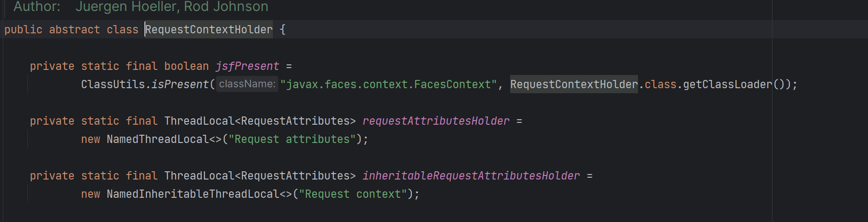This screenshot has width=868, height=222.
Task: Click RequestContextHolder before .class.getClassLoader
Action: (x=574, y=85)
